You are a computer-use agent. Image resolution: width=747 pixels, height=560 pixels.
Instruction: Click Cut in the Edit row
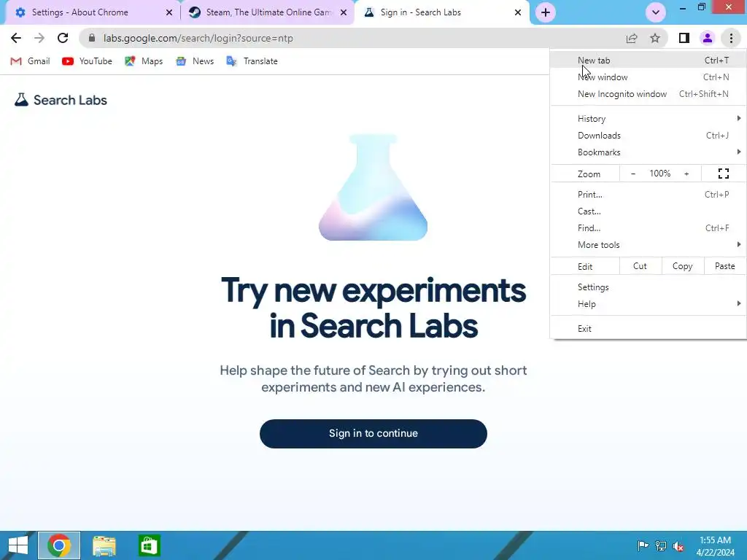point(640,266)
